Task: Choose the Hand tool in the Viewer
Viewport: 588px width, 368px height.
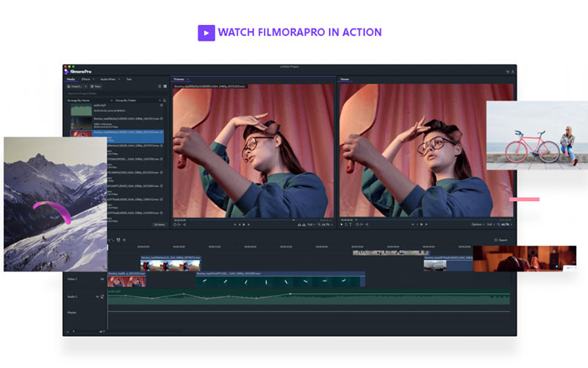Action: pyautogui.click(x=346, y=224)
